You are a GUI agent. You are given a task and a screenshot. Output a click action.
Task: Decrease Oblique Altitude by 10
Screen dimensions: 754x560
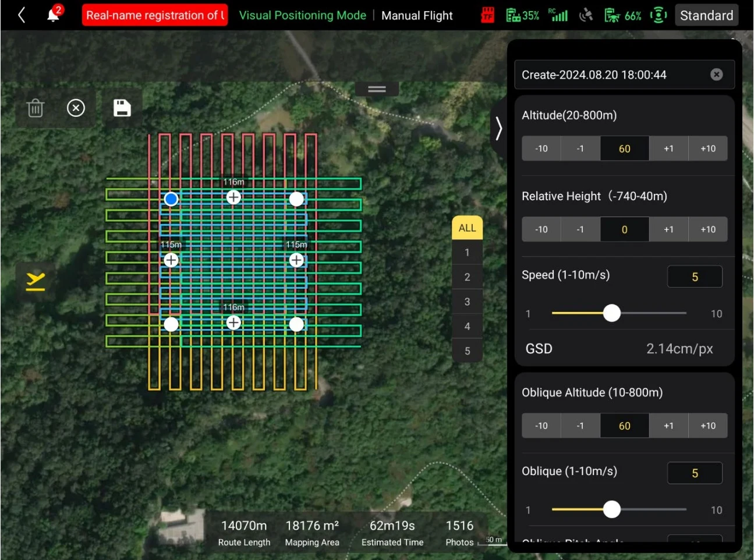(x=541, y=426)
